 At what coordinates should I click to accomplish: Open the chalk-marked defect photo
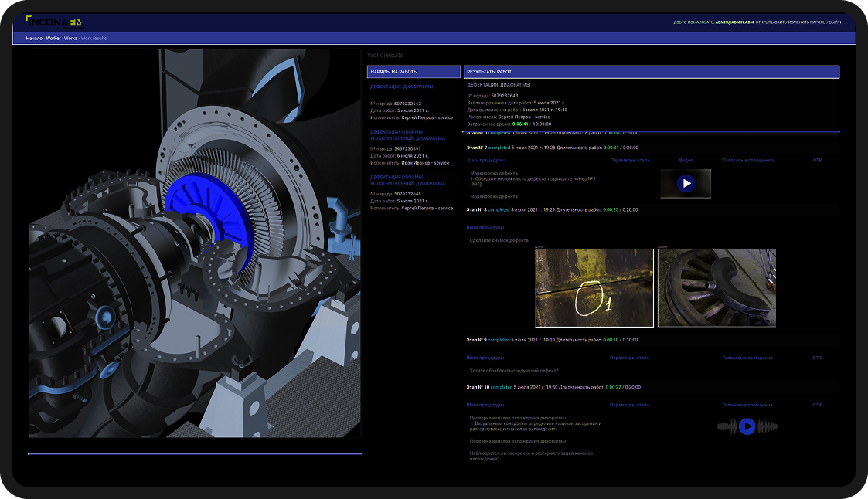click(x=594, y=288)
